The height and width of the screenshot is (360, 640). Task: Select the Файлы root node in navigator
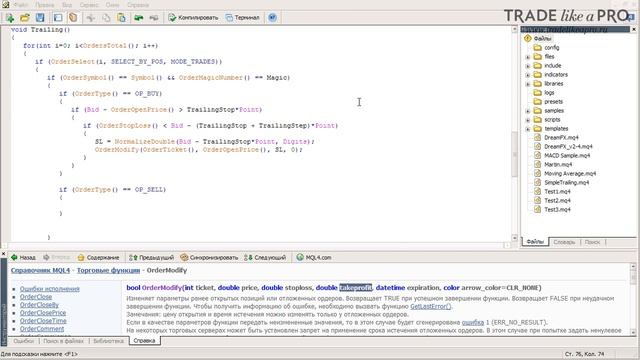click(x=542, y=38)
